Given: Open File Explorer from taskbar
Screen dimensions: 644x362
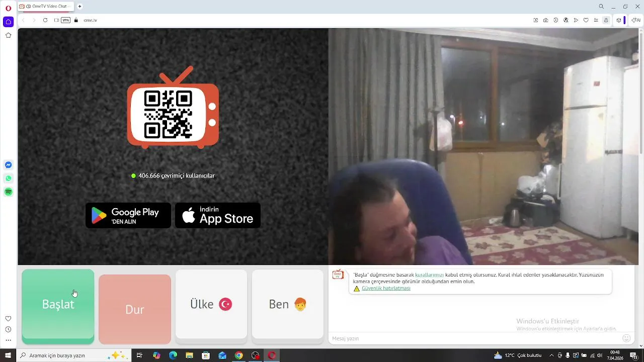Looking at the screenshot, I should (x=190, y=355).
